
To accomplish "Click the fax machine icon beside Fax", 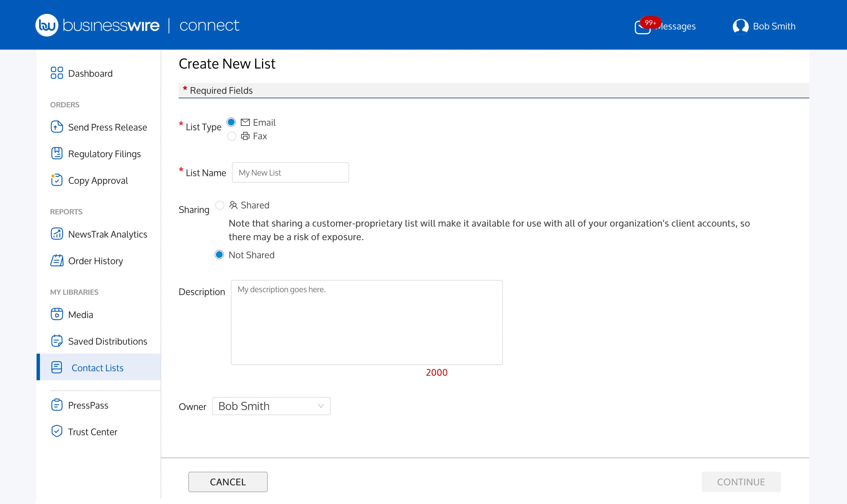I will coord(245,136).
